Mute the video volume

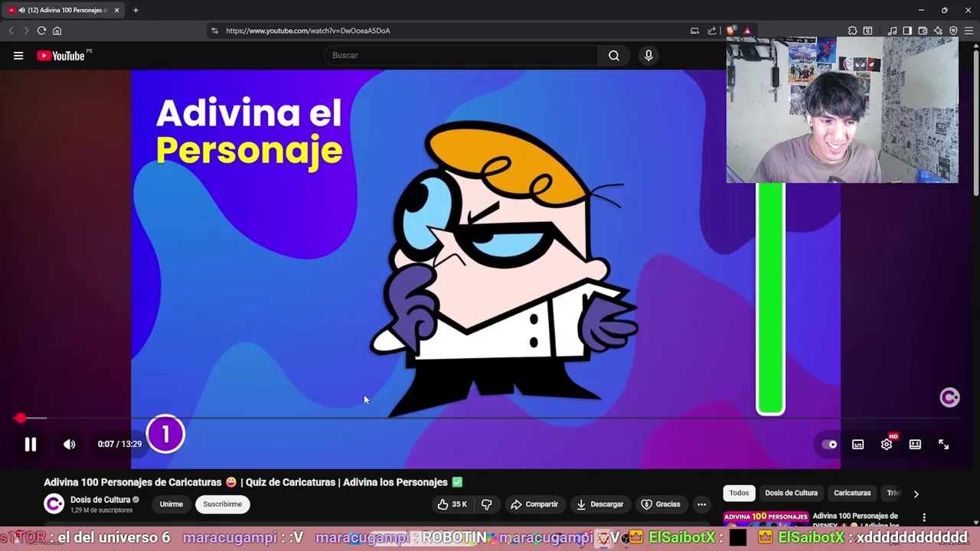(69, 444)
